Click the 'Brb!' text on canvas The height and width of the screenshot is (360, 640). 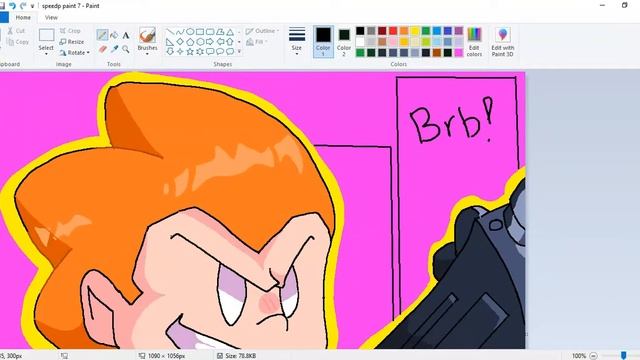[x=452, y=120]
